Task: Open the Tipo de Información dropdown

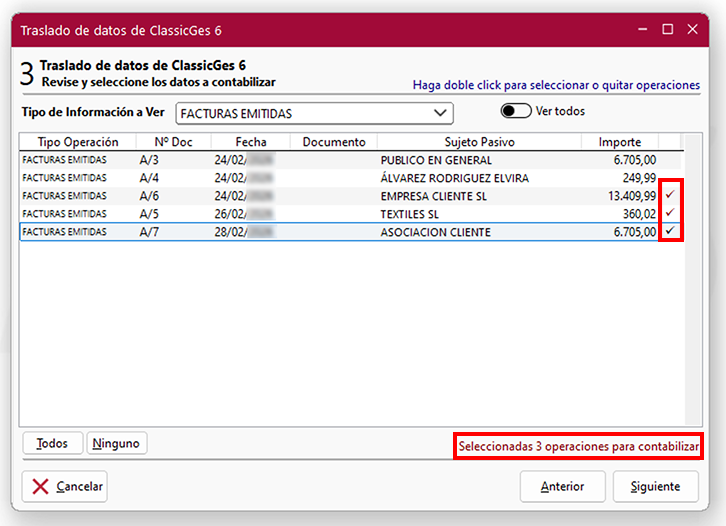Action: click(x=314, y=113)
